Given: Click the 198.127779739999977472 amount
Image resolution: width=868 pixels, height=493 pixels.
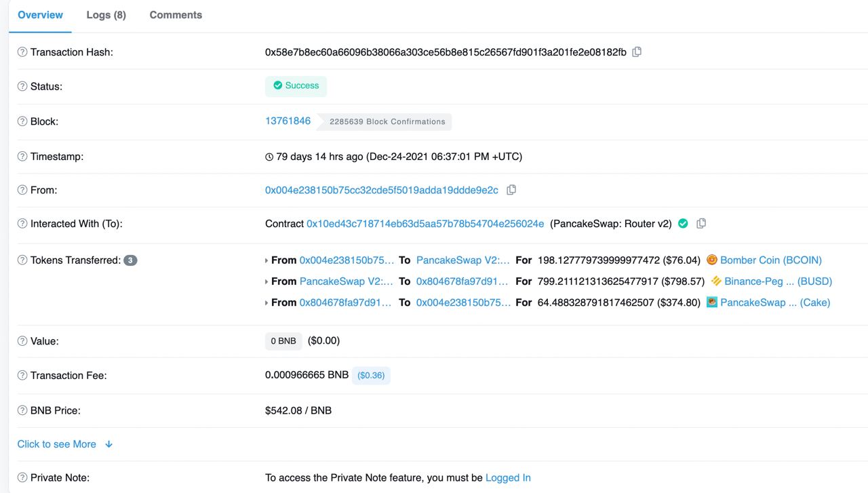Looking at the screenshot, I should point(599,260).
